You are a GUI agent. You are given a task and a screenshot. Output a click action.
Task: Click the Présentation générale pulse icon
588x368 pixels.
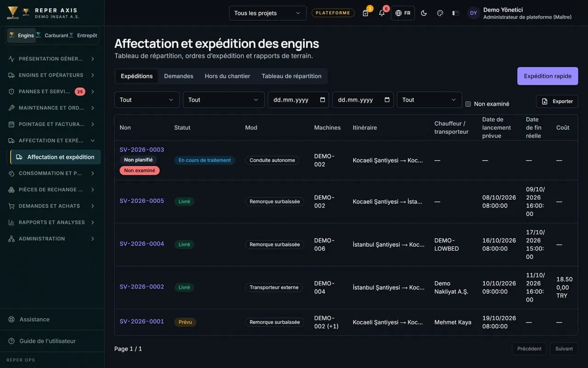[11, 59]
